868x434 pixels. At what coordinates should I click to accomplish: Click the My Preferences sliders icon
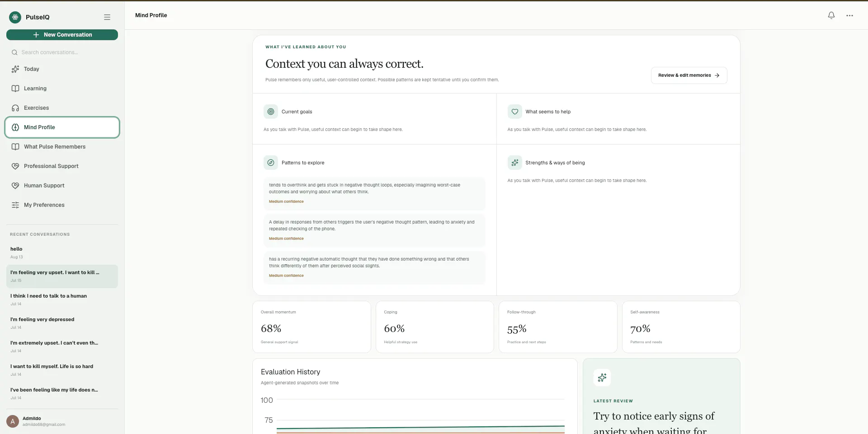[15, 205]
